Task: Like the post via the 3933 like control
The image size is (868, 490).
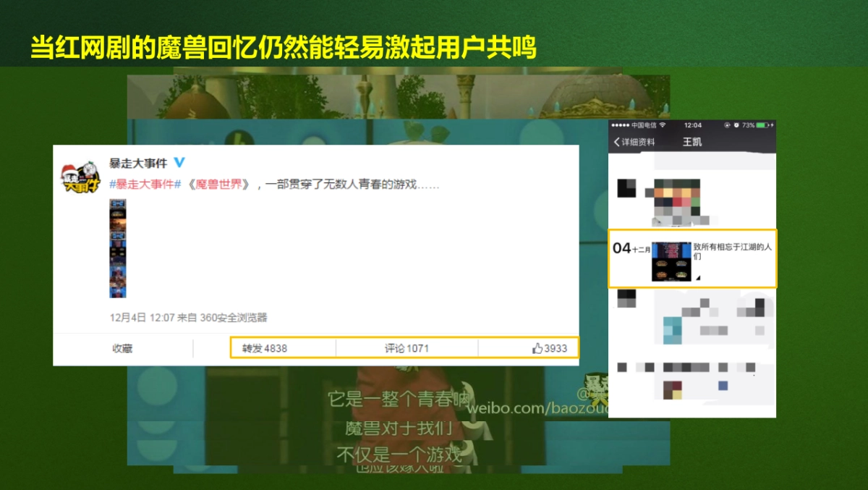Action: coord(550,348)
